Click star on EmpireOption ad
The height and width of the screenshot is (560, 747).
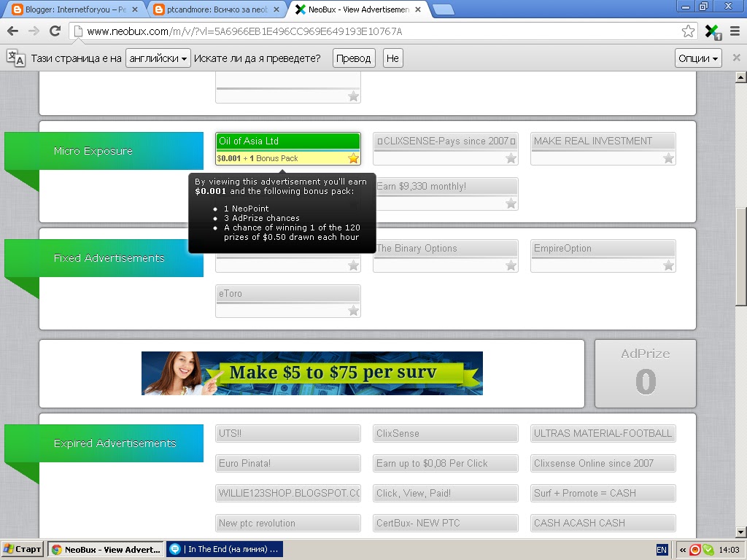click(x=668, y=265)
